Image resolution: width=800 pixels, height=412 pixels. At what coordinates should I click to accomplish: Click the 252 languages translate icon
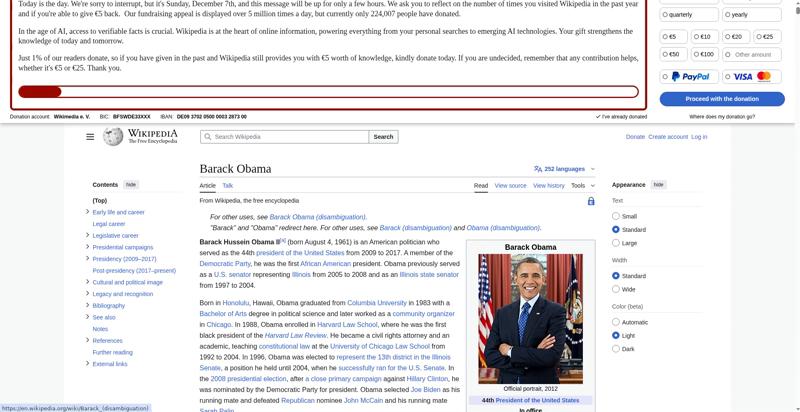pos(538,169)
